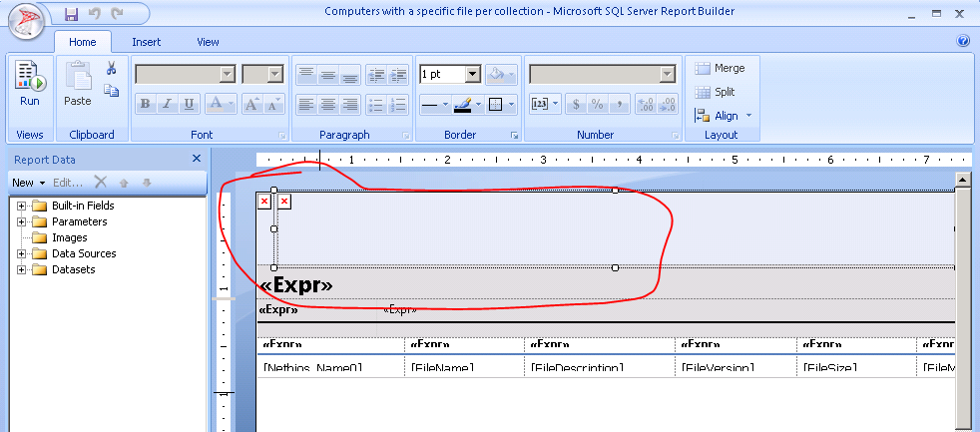The height and width of the screenshot is (432, 980).
Task: Open the New dropdown in Report Data
Action: click(29, 183)
